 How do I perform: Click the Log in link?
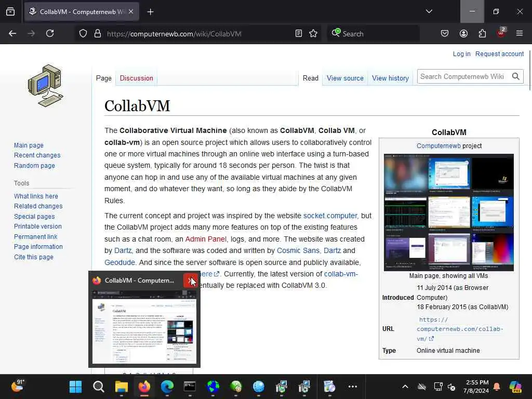coord(461,54)
